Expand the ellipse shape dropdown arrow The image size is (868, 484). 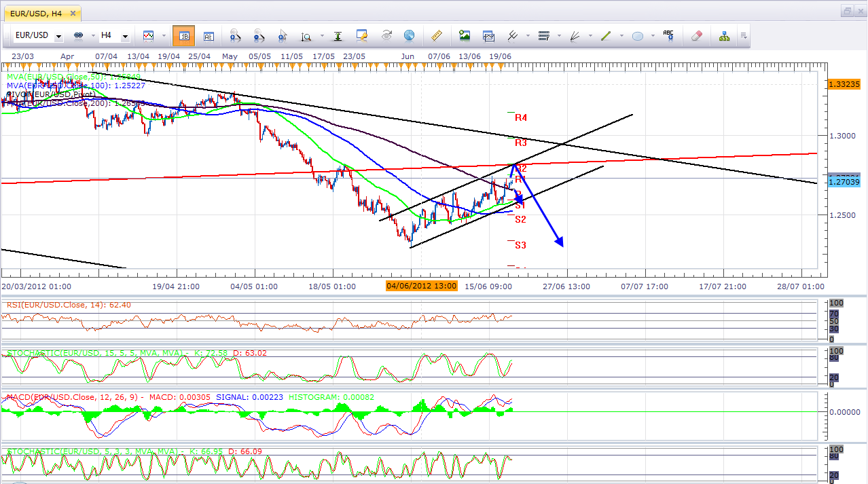[x=651, y=35]
